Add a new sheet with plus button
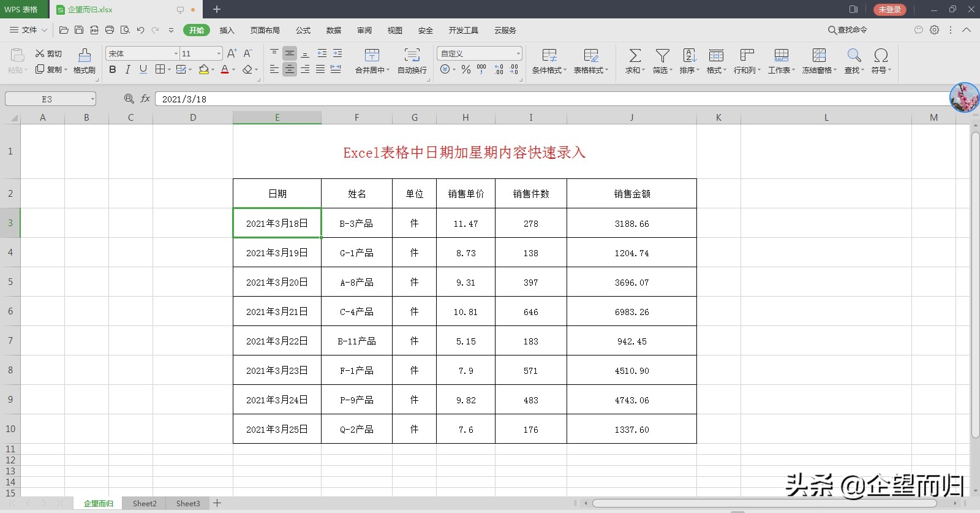 pyautogui.click(x=217, y=503)
